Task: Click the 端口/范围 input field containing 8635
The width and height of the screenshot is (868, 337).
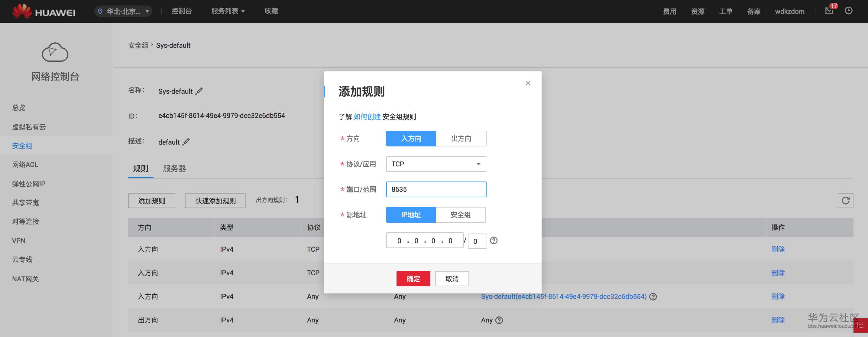Action: point(436,190)
